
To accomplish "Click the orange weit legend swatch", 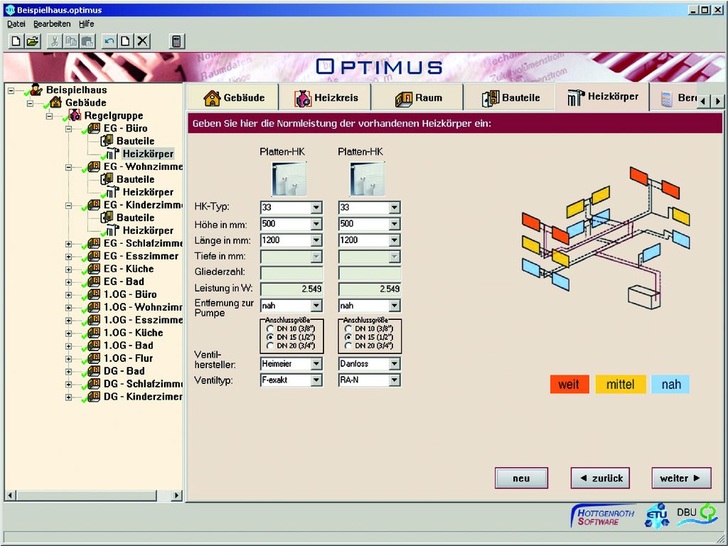I will (569, 384).
